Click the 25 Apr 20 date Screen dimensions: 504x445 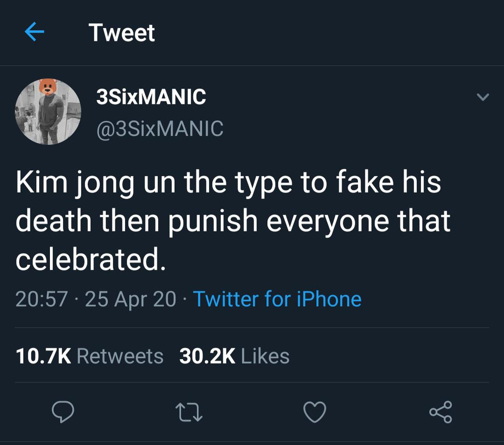pyautogui.click(x=131, y=299)
